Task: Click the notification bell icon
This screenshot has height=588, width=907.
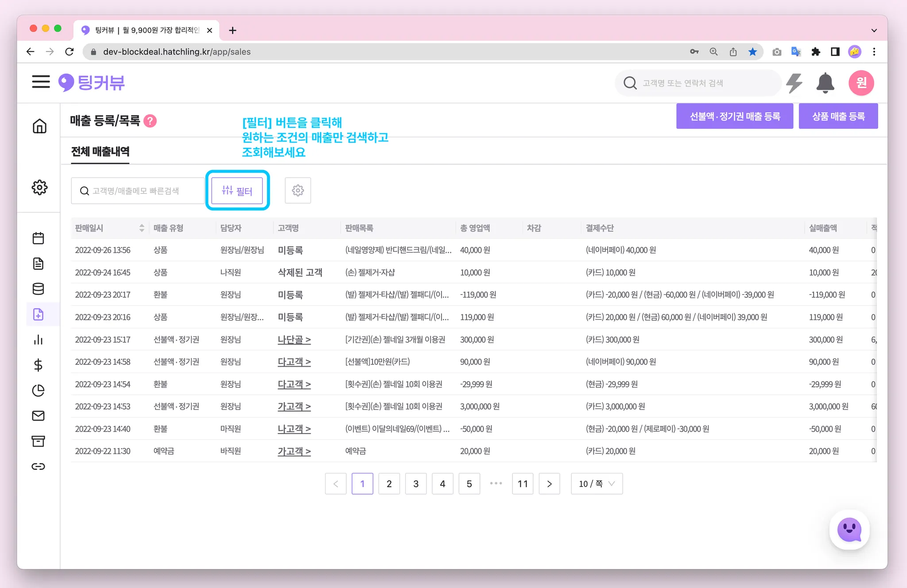Action: 825,83
